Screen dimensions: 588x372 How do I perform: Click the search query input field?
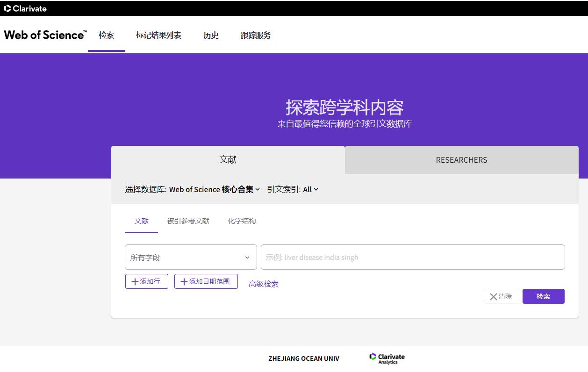[x=413, y=257]
